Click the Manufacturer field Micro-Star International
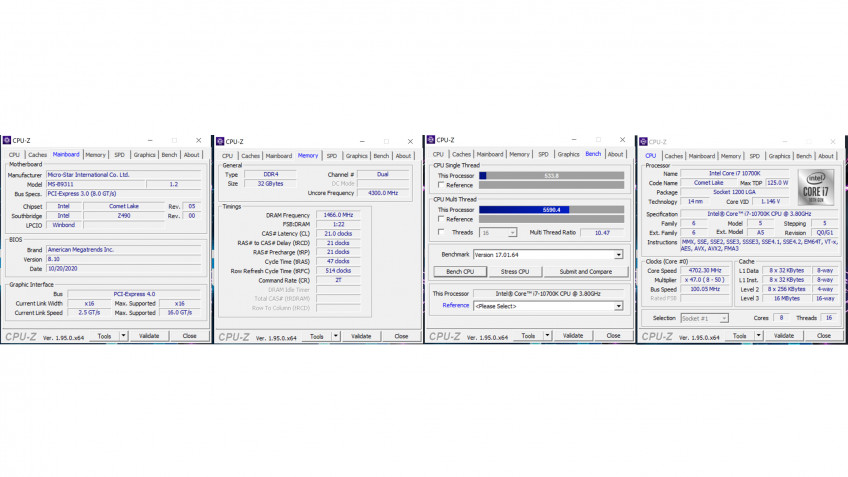The image size is (848, 477). click(x=124, y=175)
